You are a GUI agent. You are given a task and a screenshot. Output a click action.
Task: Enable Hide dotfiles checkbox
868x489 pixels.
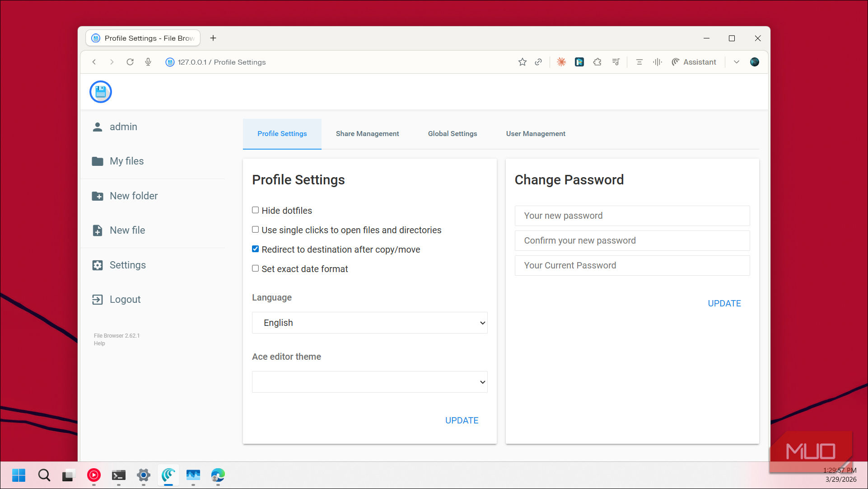coord(256,210)
